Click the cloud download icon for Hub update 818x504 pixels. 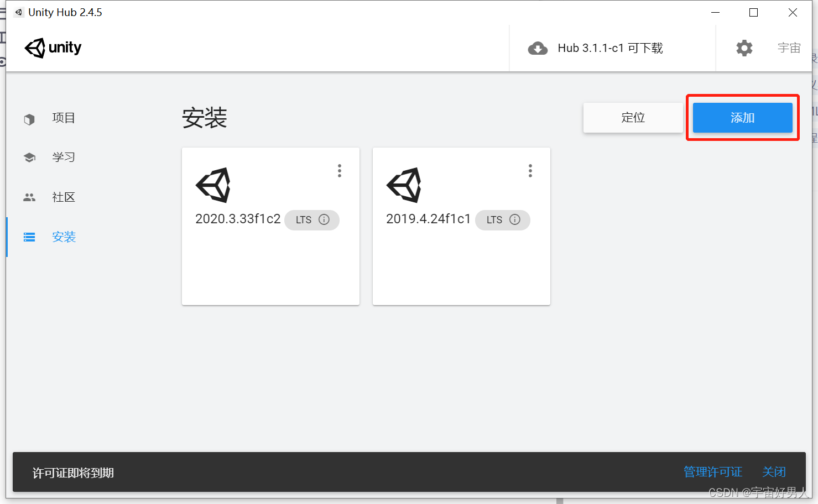(x=538, y=49)
